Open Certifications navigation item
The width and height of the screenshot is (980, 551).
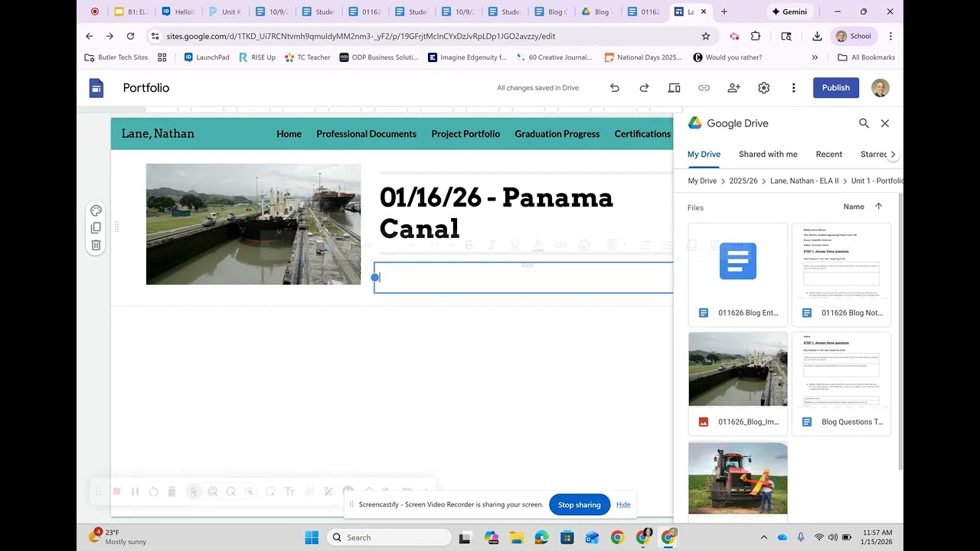click(x=642, y=134)
